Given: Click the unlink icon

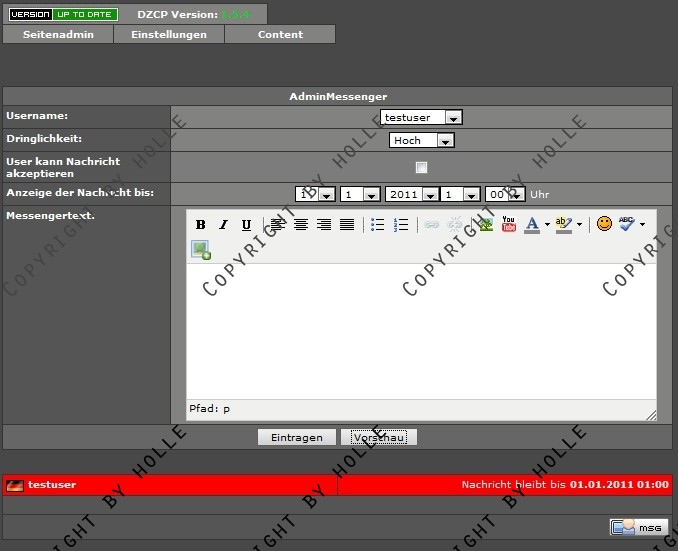Looking at the screenshot, I should pos(454,224).
